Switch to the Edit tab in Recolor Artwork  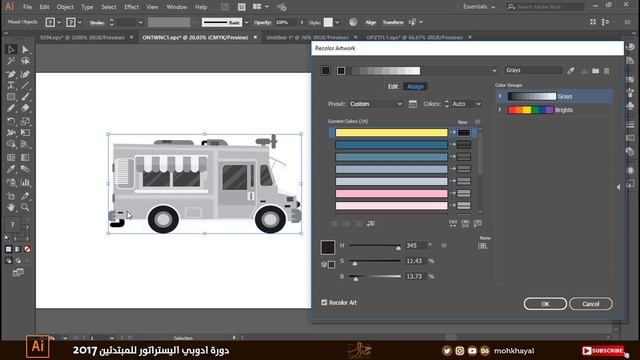(393, 87)
